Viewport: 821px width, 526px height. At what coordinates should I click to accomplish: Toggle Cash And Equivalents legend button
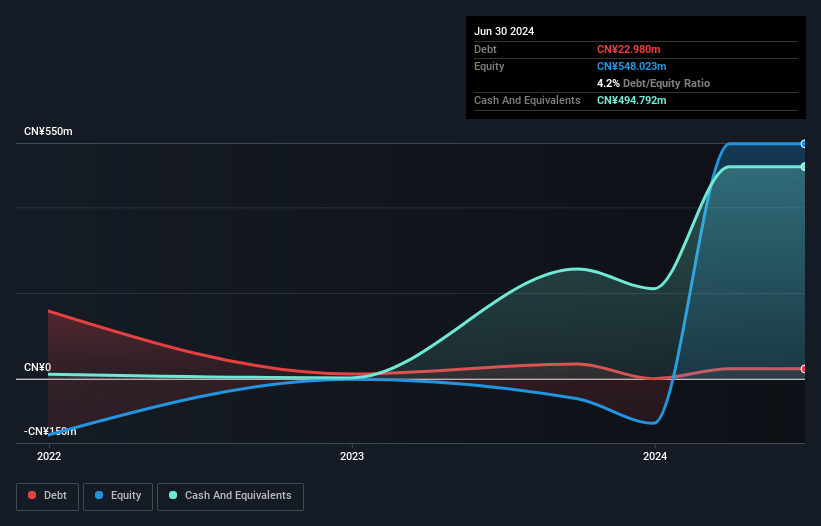(x=230, y=496)
